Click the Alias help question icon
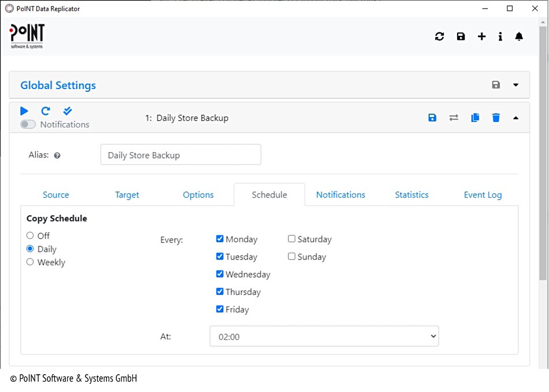Viewport: 549px width, 392px height. tap(57, 156)
